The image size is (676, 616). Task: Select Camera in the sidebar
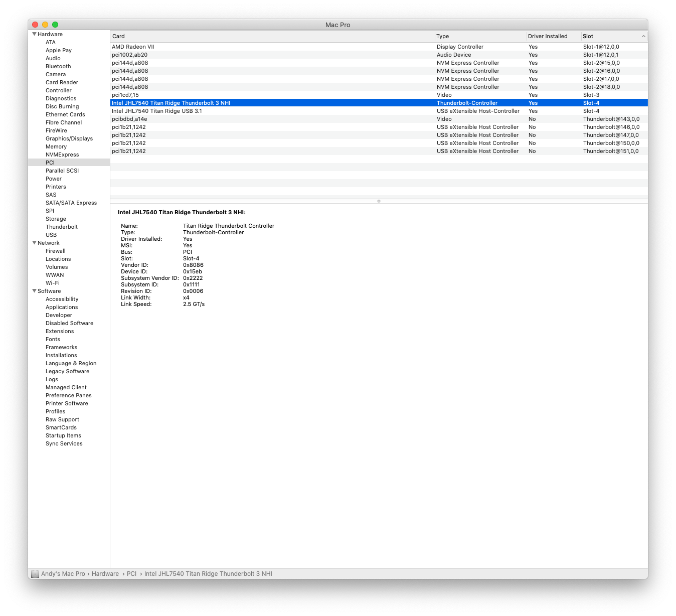(x=56, y=74)
